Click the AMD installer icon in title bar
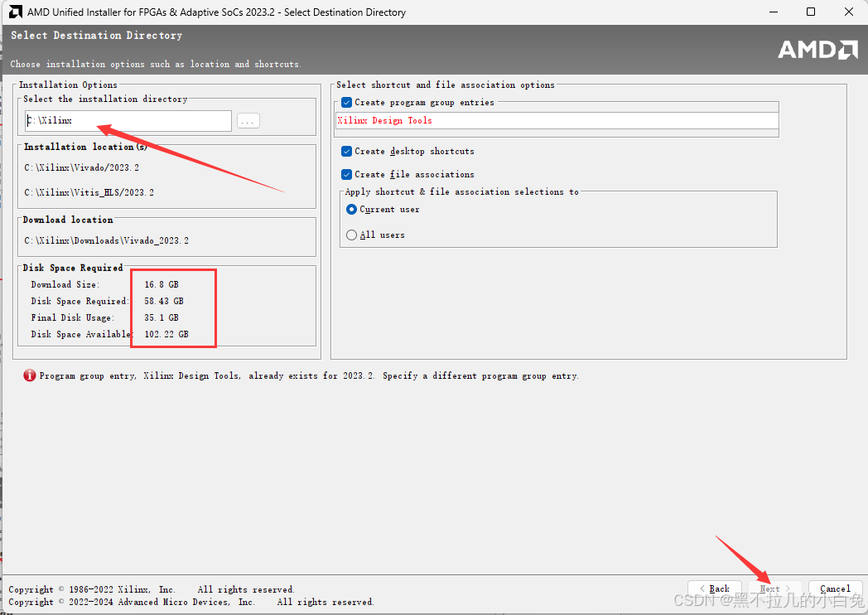 tap(16, 12)
